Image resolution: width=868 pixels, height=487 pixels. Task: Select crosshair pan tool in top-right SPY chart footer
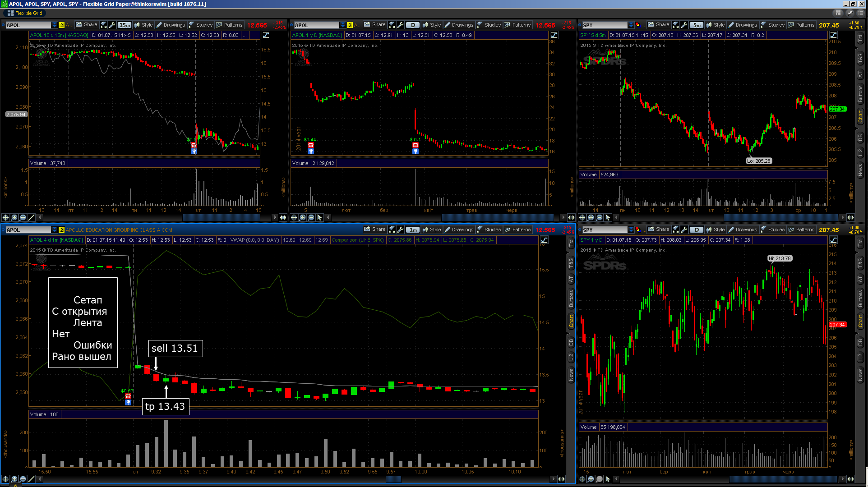pos(582,217)
